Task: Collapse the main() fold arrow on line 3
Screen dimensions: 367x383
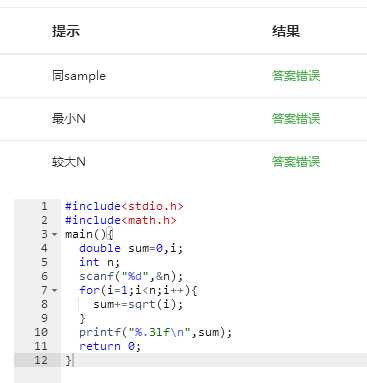Action: (54, 235)
